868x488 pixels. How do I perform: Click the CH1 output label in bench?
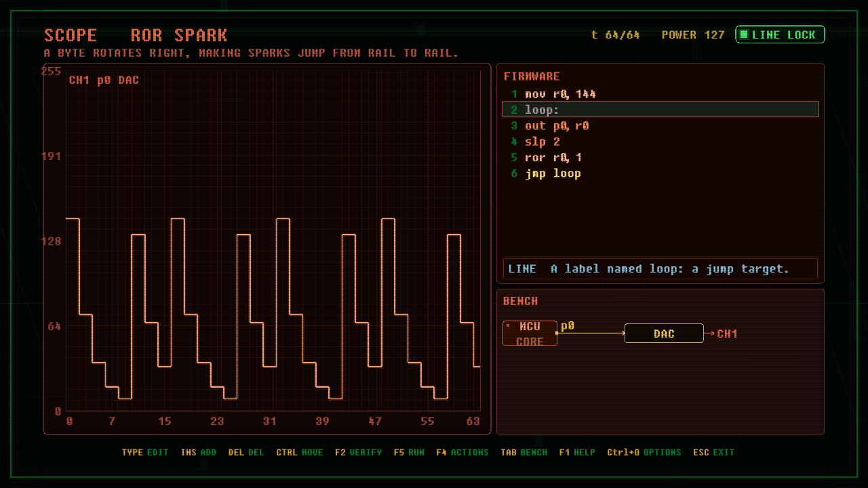tap(727, 333)
